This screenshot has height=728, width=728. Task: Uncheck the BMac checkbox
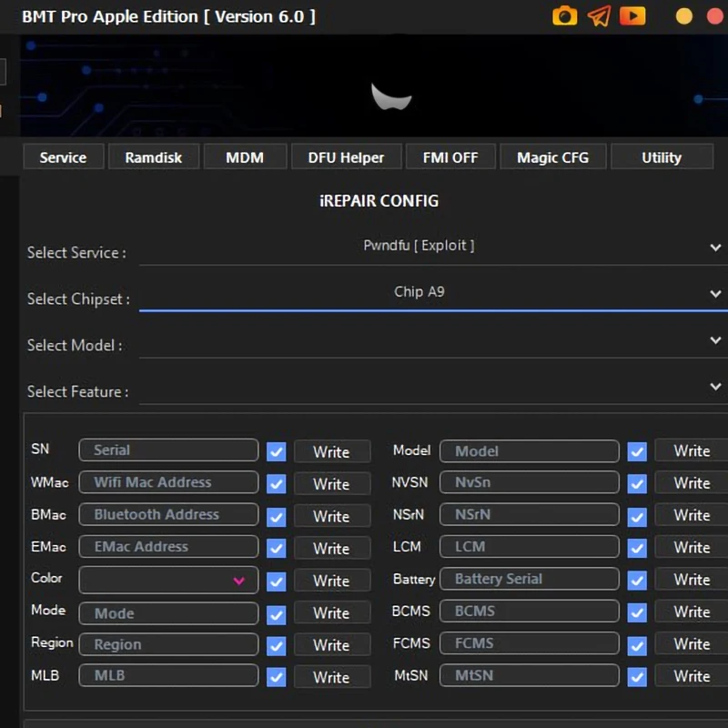click(277, 516)
